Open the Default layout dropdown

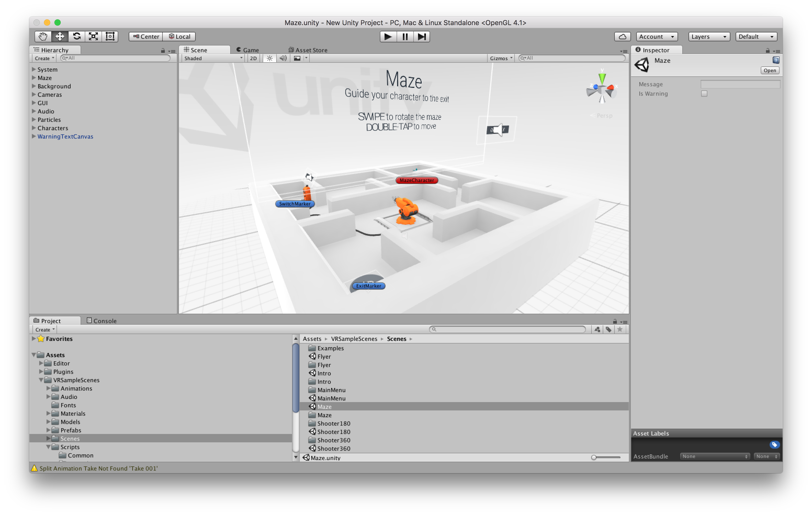pos(756,36)
